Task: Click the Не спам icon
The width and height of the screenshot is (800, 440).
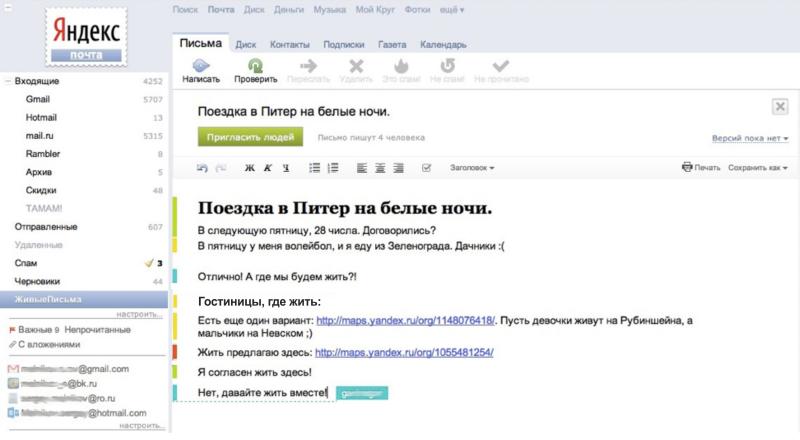Action: pos(447,65)
